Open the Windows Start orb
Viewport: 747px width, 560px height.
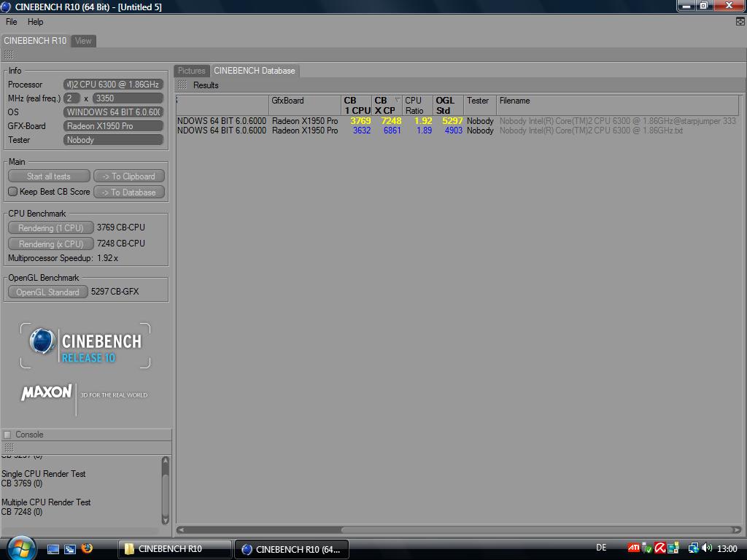point(20,548)
